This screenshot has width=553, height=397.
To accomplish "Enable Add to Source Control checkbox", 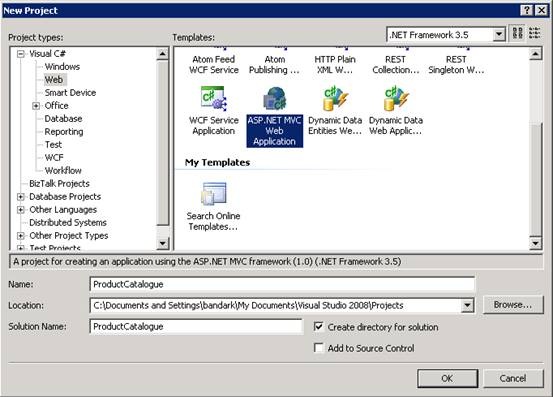I will pyautogui.click(x=318, y=348).
